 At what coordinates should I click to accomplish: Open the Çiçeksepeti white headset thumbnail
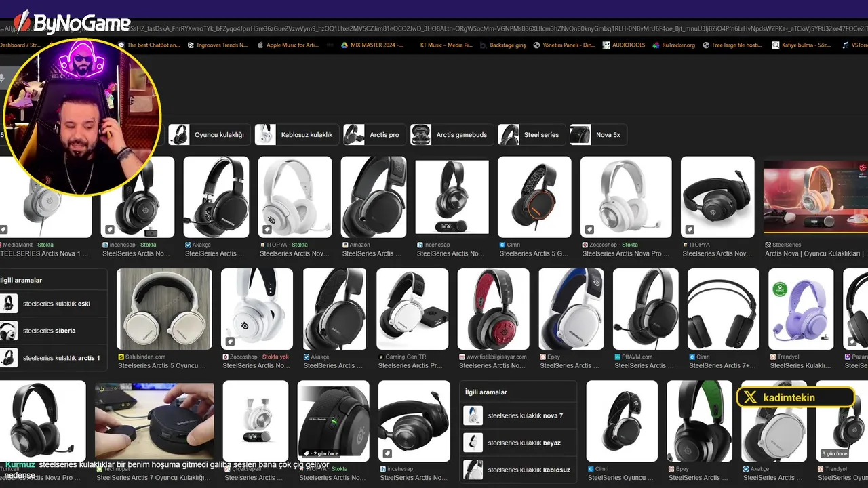tap(256, 421)
